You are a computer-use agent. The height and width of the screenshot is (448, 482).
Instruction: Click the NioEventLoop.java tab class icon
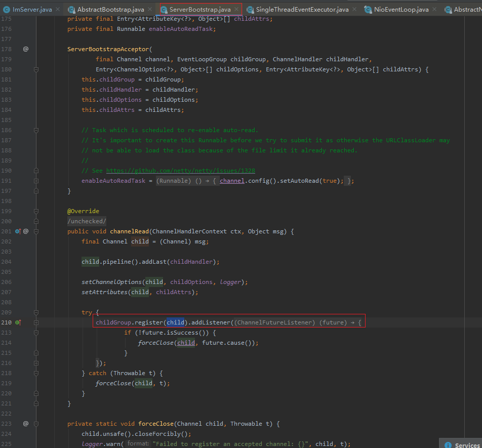[x=368, y=10]
